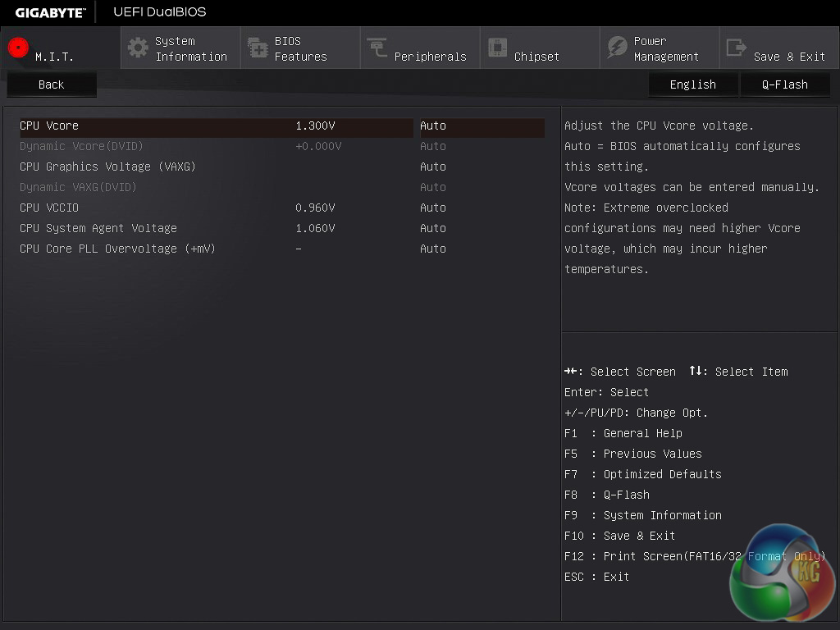
Task: Launch Q-Flash from the top bar
Action: pos(784,84)
